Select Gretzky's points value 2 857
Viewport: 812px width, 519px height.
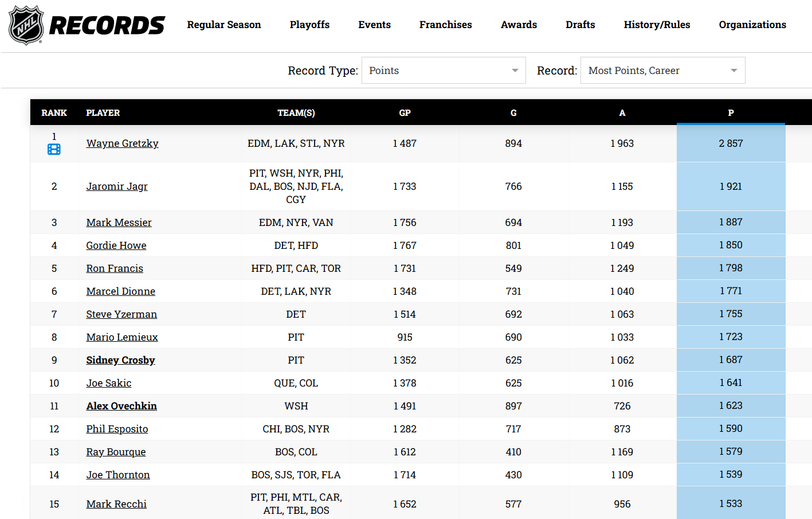coord(731,143)
